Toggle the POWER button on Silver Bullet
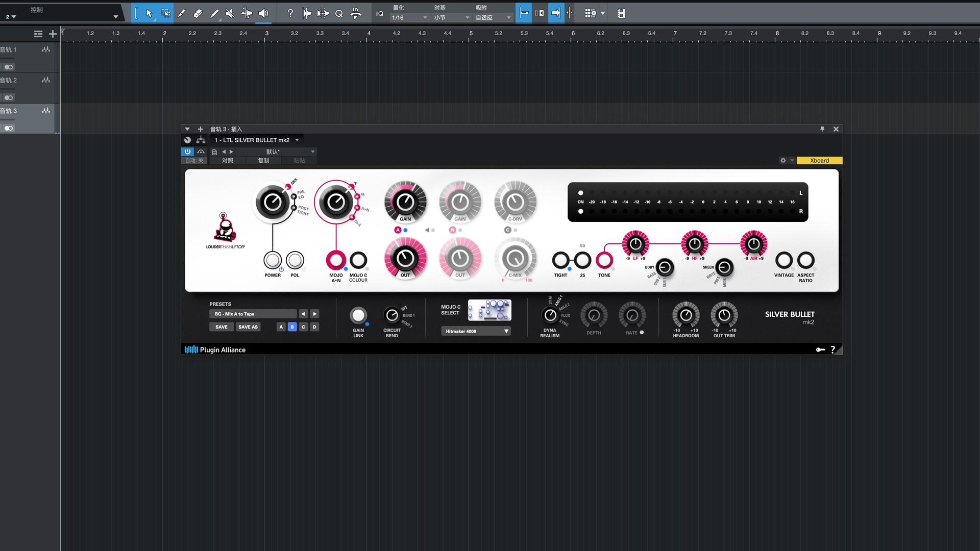 (273, 260)
